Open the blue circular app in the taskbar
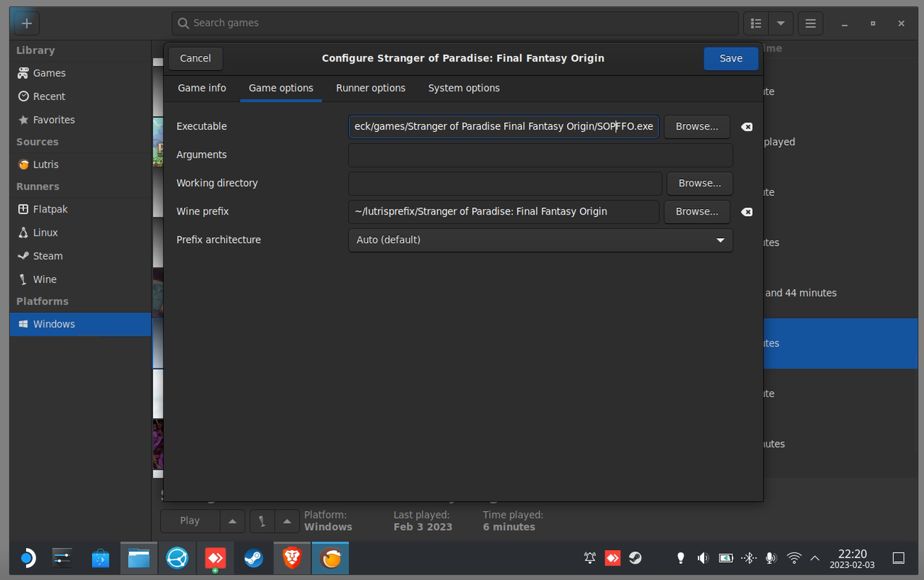Image resolution: width=924 pixels, height=580 pixels. pyautogui.click(x=178, y=558)
